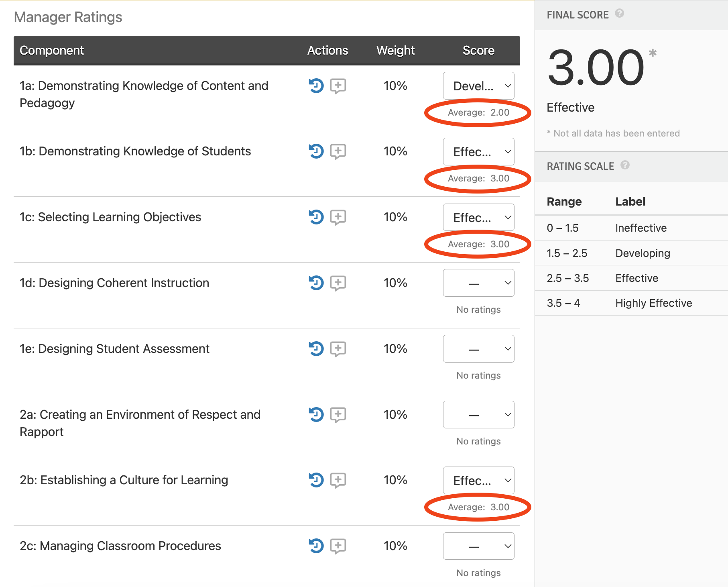Show history for 1d Designing Coherent Instruction
Viewport: 728px width, 587px height.
click(x=316, y=283)
